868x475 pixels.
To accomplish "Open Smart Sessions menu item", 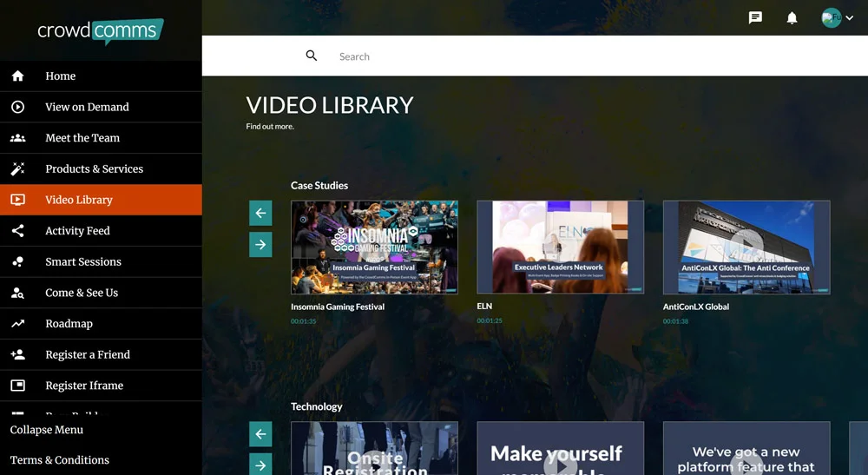I will [83, 261].
